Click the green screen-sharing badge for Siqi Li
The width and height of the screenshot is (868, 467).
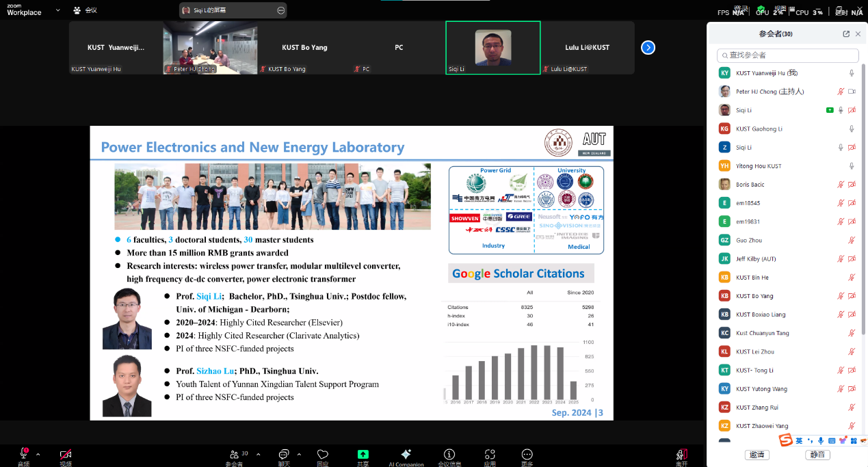pos(830,110)
